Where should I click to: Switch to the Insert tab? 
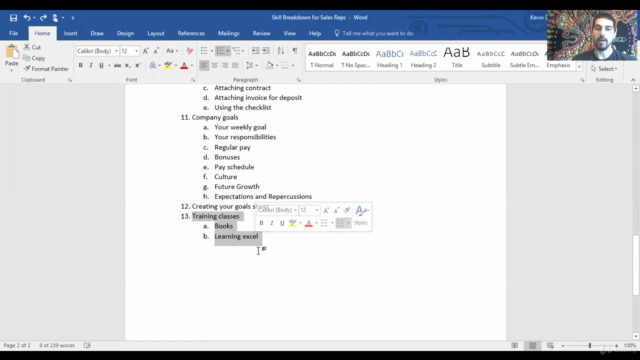point(70,33)
